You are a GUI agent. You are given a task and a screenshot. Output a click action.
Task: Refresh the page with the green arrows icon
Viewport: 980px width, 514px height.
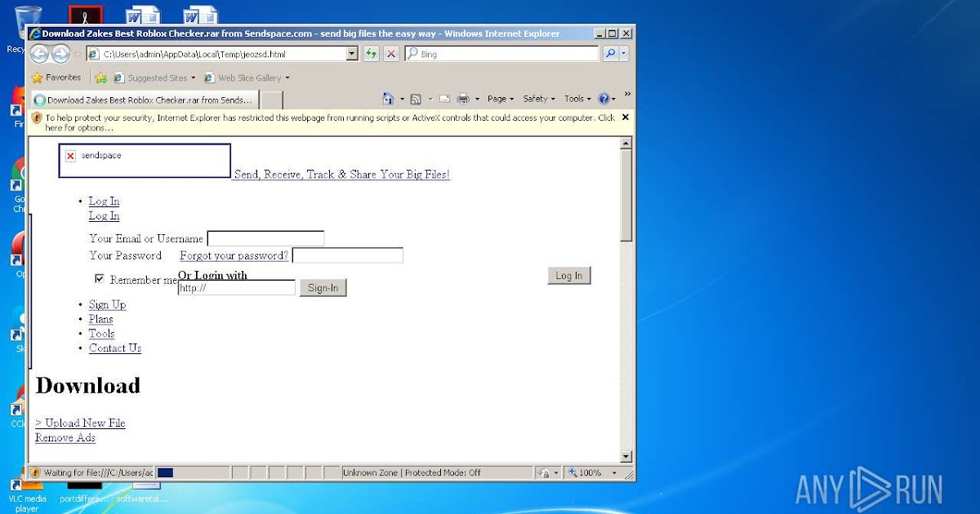click(x=372, y=54)
